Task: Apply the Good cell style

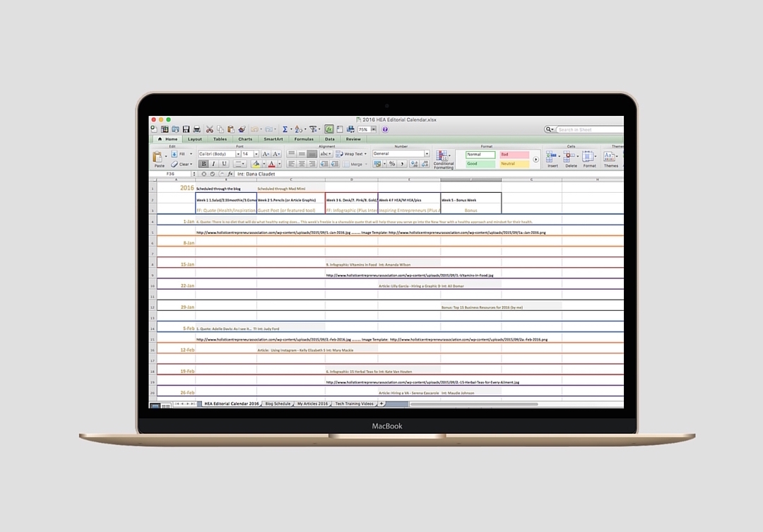Action: [480, 164]
